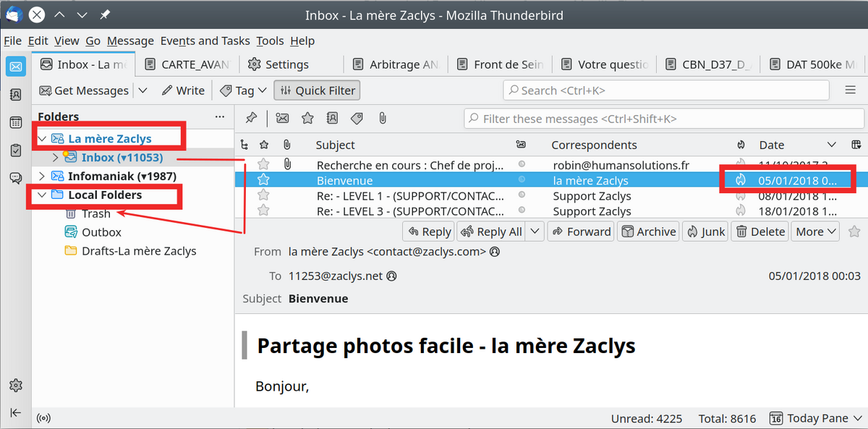Mark open message as Junk

pos(705,232)
